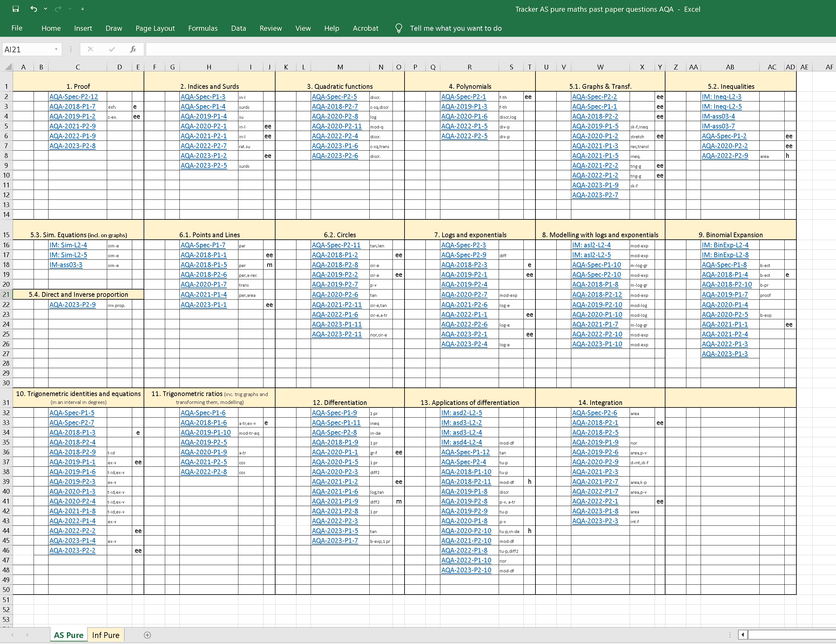
Task: Select column C by its header
Action: coord(78,66)
